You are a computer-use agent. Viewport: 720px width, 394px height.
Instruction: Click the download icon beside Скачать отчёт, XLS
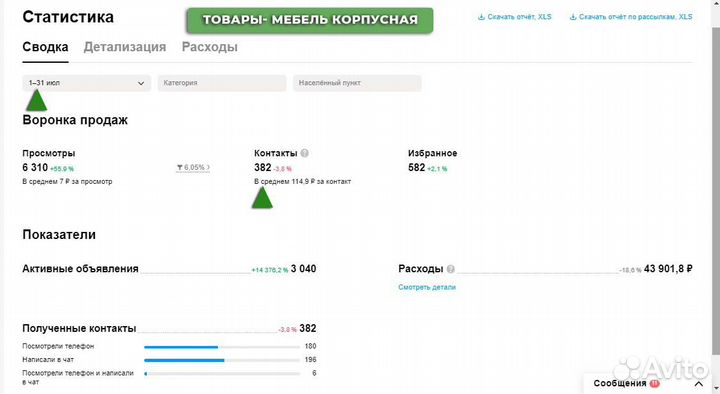(481, 17)
